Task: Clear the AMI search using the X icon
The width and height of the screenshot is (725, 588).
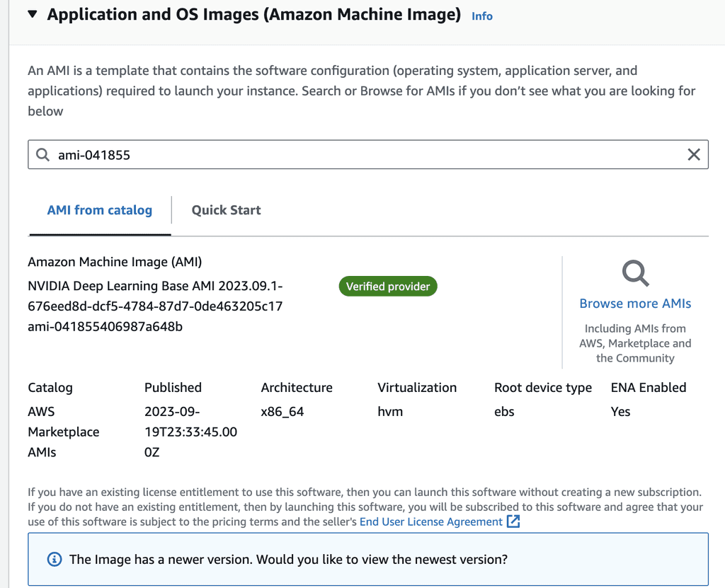Action: 694,154
